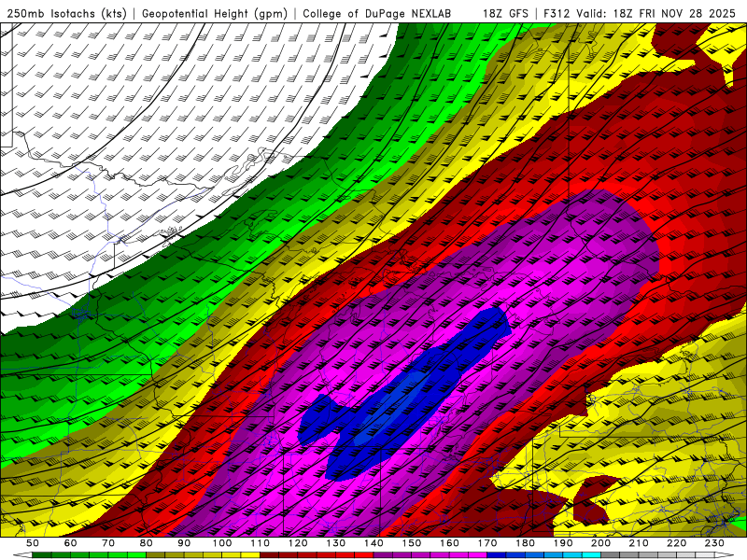
Task: Click the 100 label on the color scale
Action: click(222, 543)
